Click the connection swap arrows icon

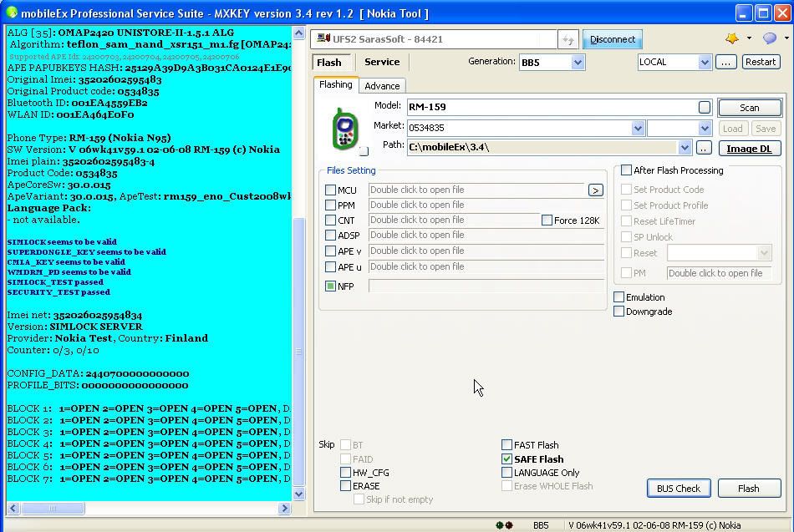pyautogui.click(x=568, y=39)
